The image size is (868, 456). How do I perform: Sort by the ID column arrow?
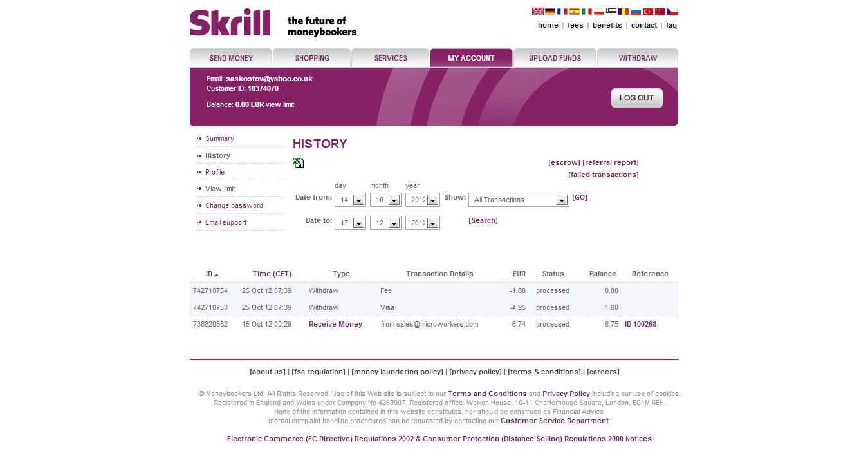[x=216, y=274]
